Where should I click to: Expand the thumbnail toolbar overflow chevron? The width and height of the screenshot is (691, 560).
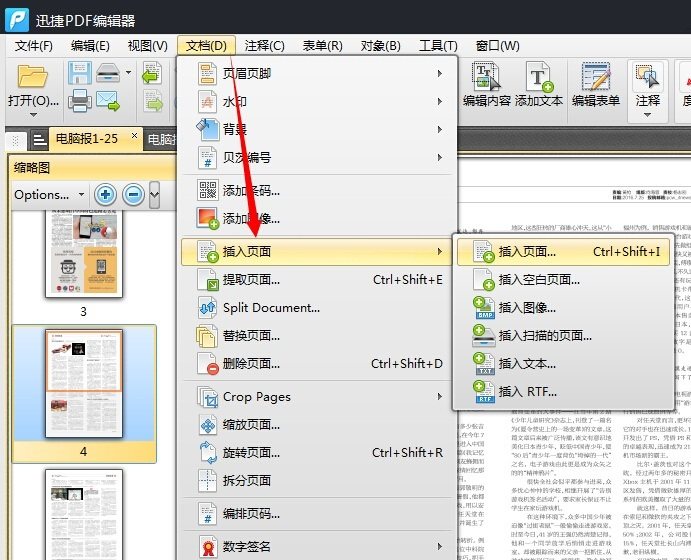click(154, 194)
